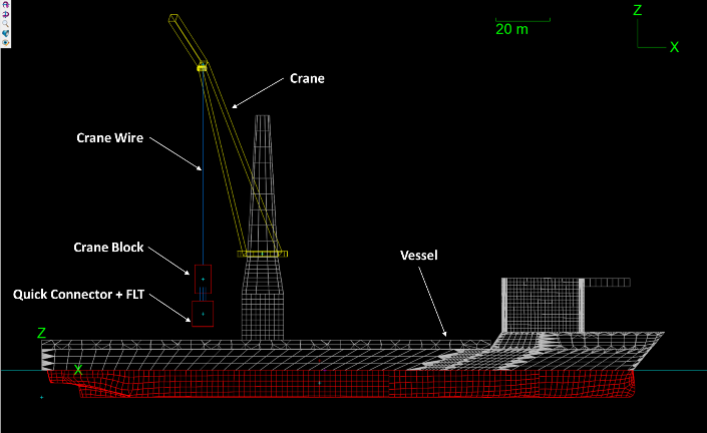Select the yellow crane tip node
The width and height of the screenshot is (707, 433).
pyautogui.click(x=202, y=68)
